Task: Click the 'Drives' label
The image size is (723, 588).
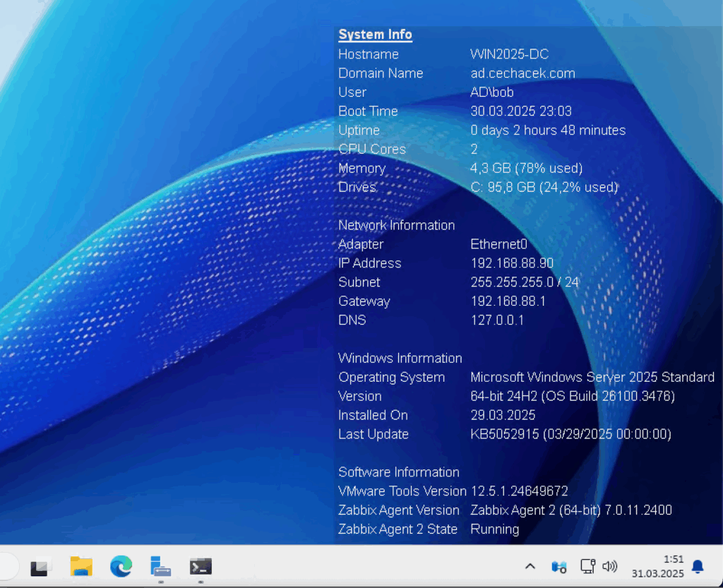Action: (x=357, y=187)
